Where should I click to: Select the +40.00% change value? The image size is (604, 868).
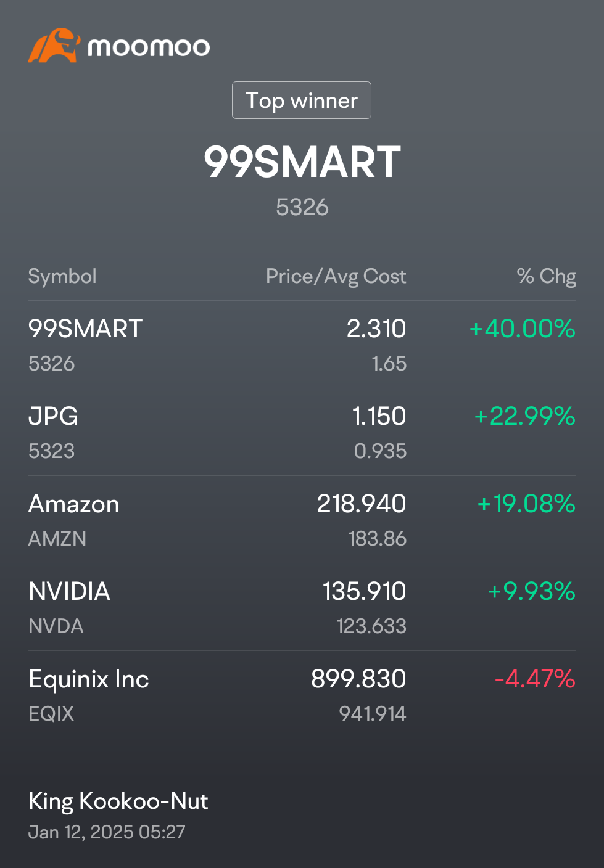click(x=523, y=329)
